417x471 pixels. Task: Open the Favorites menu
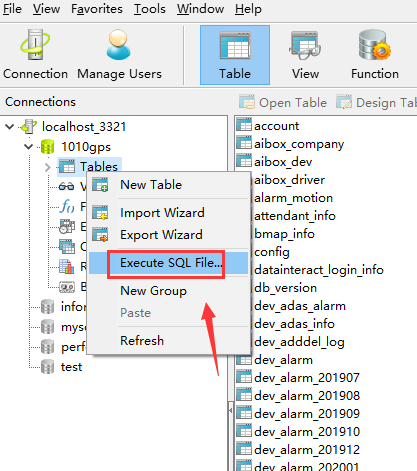click(x=97, y=9)
